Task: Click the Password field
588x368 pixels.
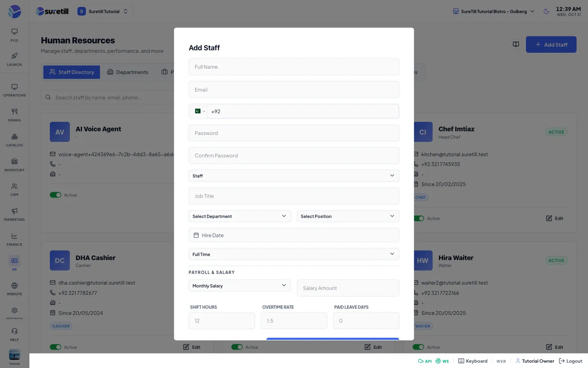Action: (294, 133)
